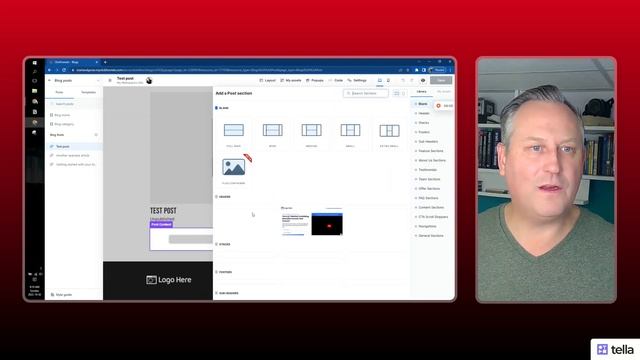Reload the browser page
The image size is (640, 360).
click(x=64, y=70)
